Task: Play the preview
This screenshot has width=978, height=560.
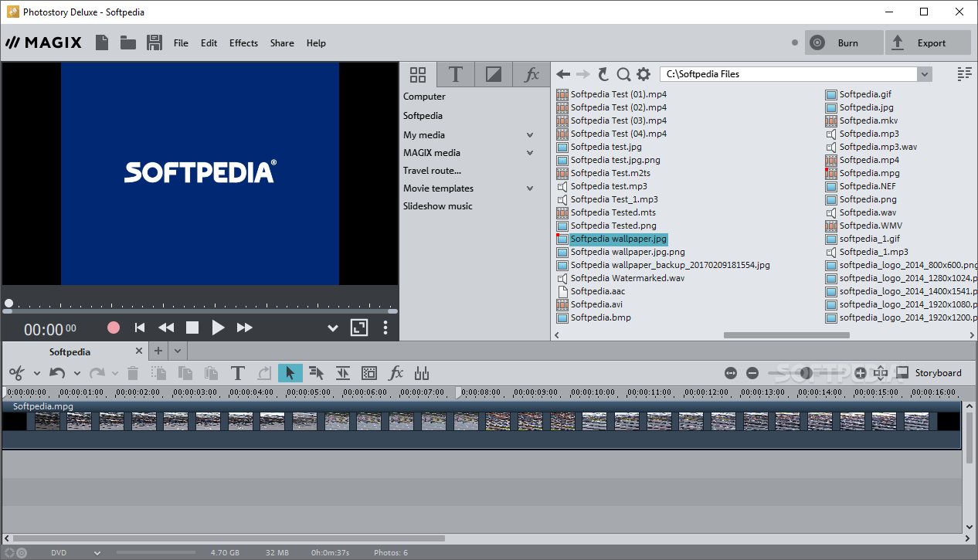Action: click(218, 328)
